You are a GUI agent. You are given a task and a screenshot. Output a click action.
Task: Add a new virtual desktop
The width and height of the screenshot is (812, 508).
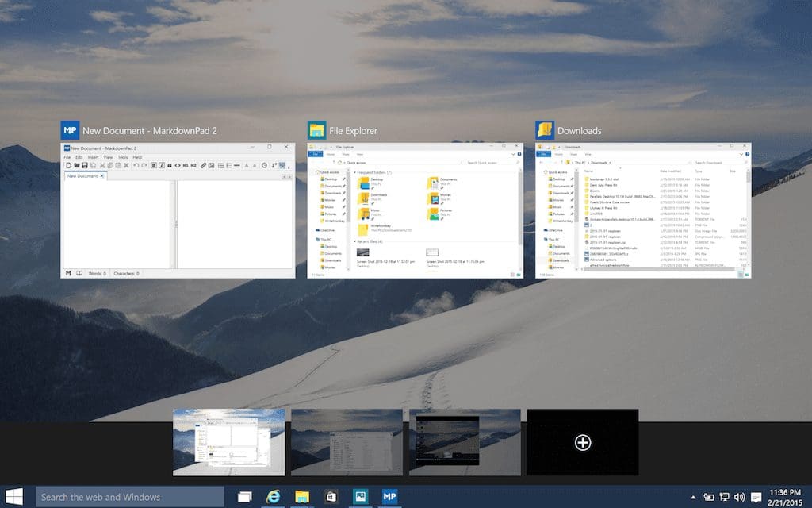[x=583, y=442]
